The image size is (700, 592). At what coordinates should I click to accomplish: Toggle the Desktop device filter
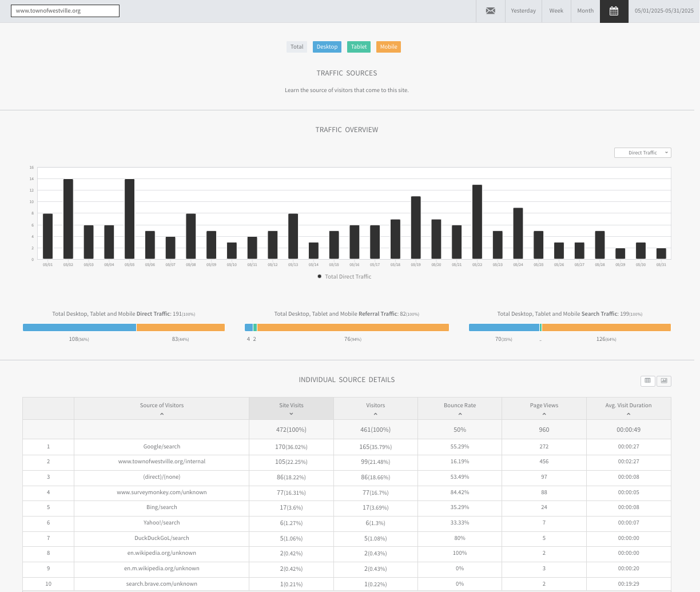click(327, 47)
